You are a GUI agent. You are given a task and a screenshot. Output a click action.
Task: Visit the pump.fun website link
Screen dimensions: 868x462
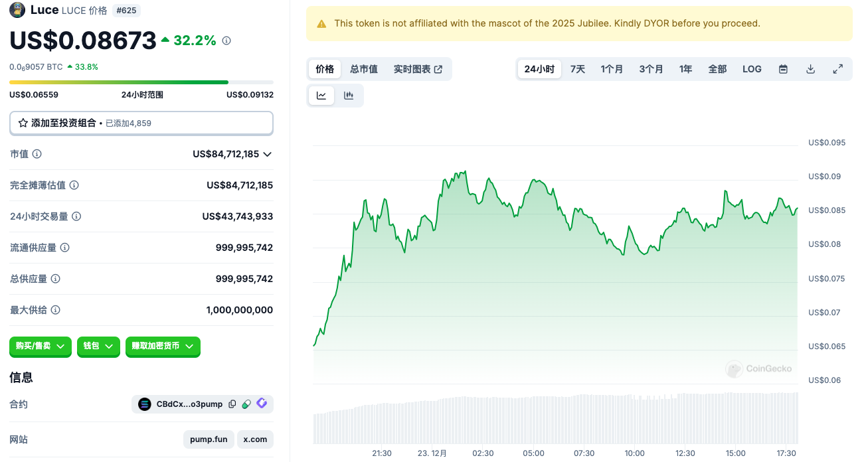pos(209,439)
